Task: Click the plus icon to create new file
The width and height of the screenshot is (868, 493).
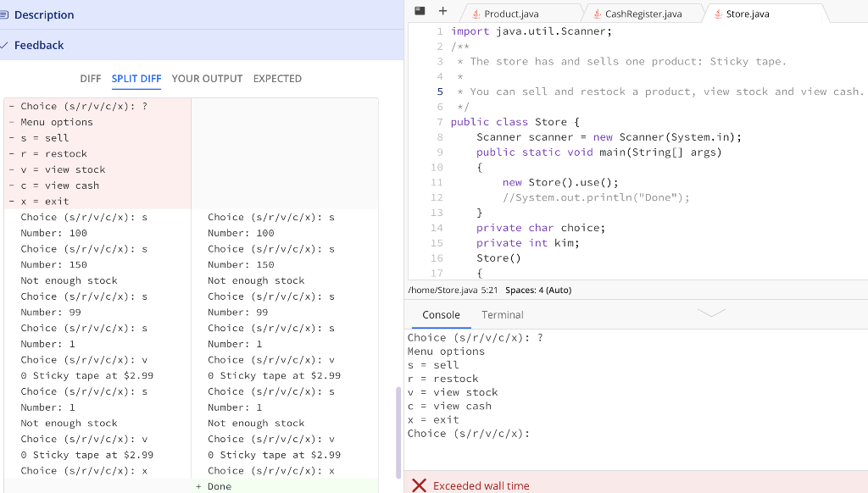Action: tap(442, 10)
